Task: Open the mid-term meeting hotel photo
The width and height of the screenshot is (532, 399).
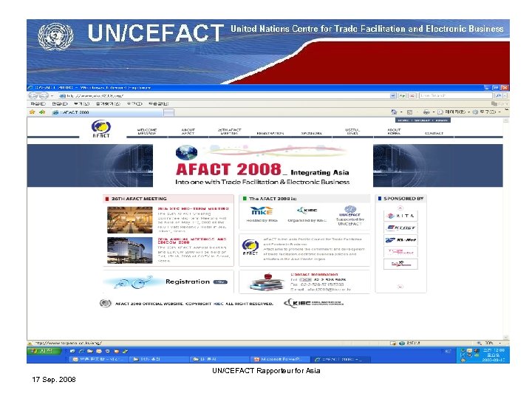Action: 130,220
